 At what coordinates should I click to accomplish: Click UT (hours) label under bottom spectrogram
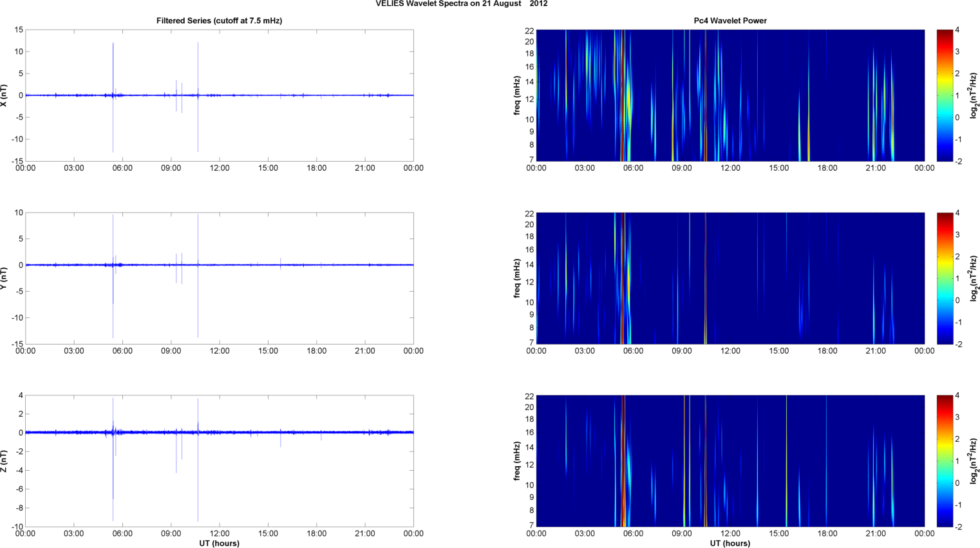tap(730, 543)
